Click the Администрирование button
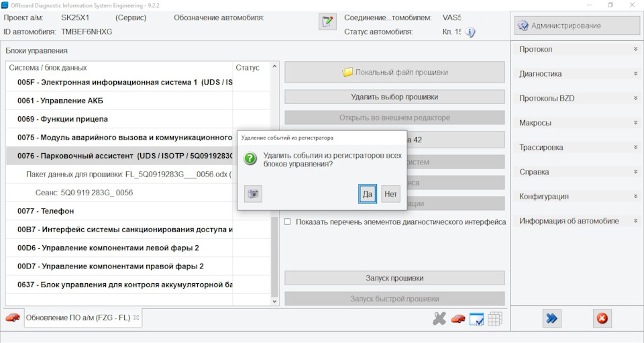644x343 pixels. click(577, 26)
